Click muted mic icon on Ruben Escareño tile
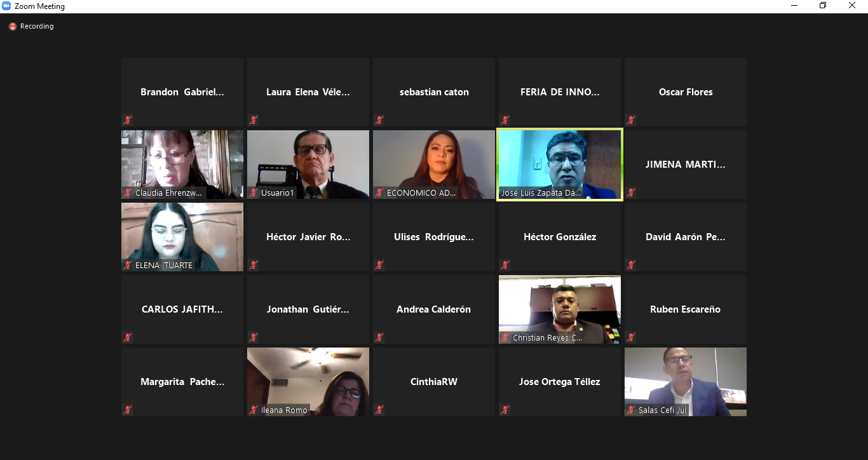Viewport: 868px width, 460px height. (631, 337)
